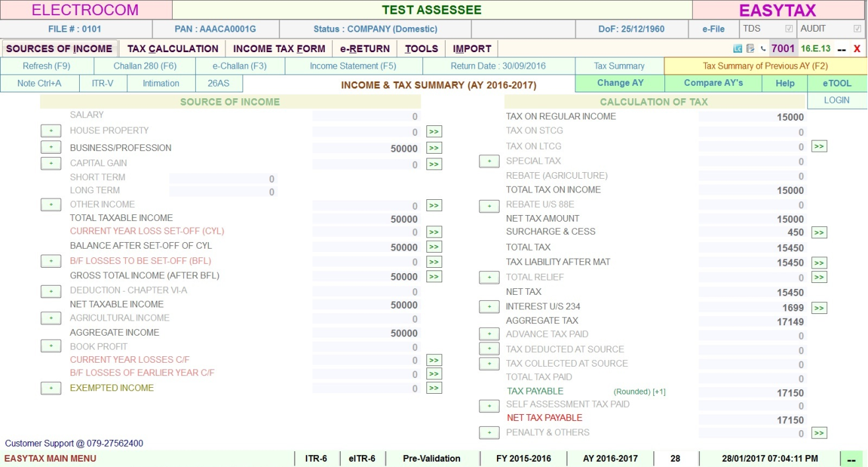Click the plus icon beside Advance Tax Paid
The height and width of the screenshot is (467, 868).
(488, 334)
